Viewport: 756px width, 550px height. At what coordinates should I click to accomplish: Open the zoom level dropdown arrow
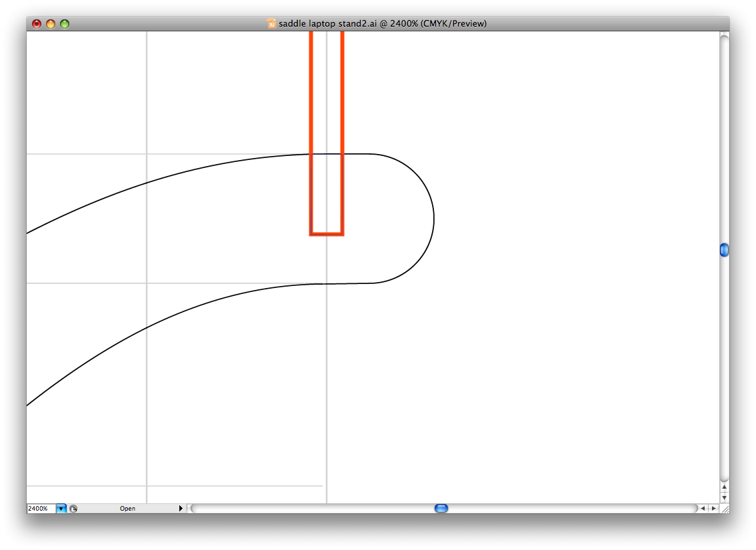coord(61,509)
